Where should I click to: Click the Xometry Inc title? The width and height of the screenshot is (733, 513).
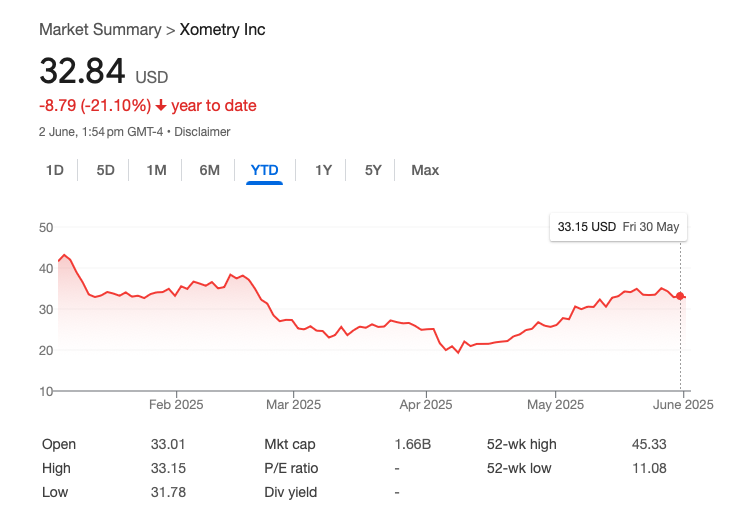pos(223,29)
